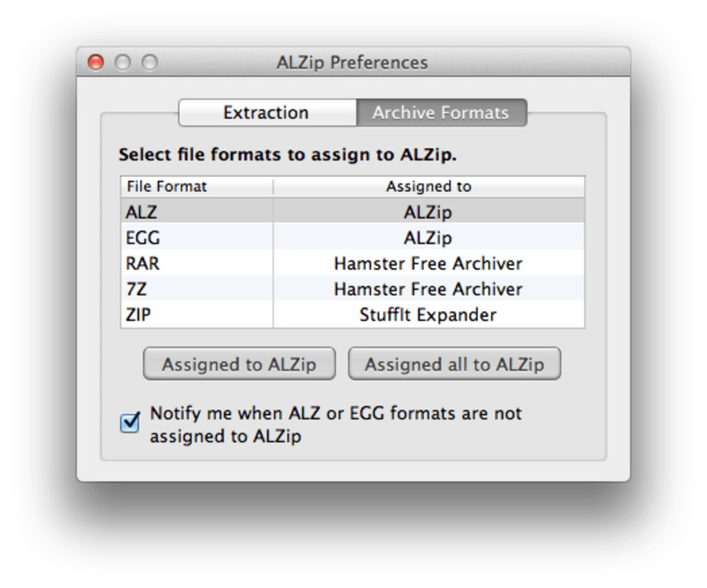Select the EGG file format row
This screenshot has height=588, width=707.
[143, 238]
